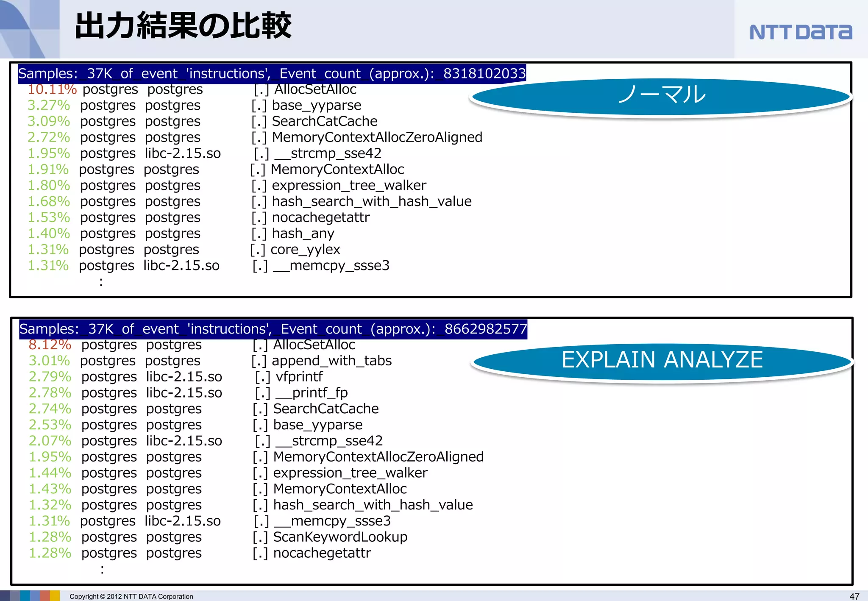Click core_yylex function name

click(305, 250)
